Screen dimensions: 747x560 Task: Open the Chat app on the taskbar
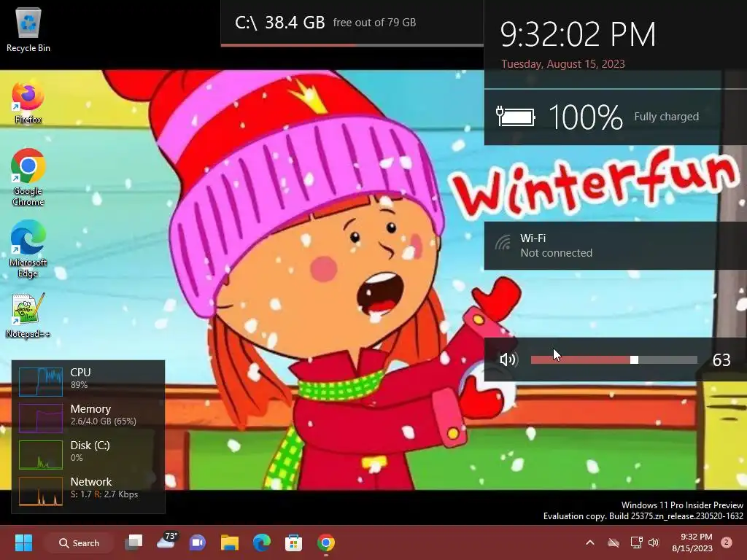coord(198,542)
